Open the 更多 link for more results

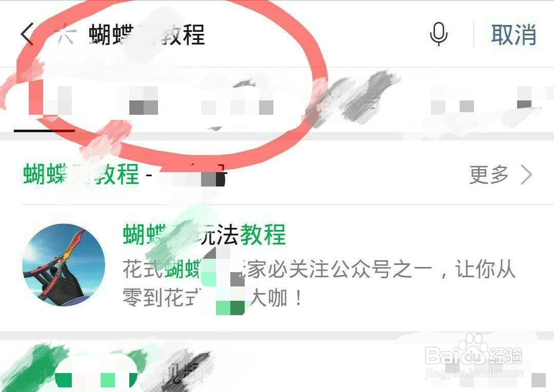(x=489, y=174)
